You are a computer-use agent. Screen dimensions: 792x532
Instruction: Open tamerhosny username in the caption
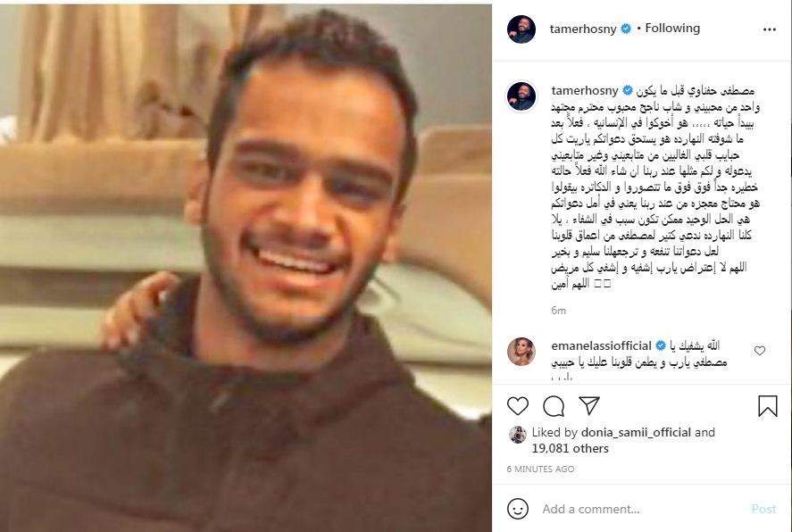coord(585,91)
